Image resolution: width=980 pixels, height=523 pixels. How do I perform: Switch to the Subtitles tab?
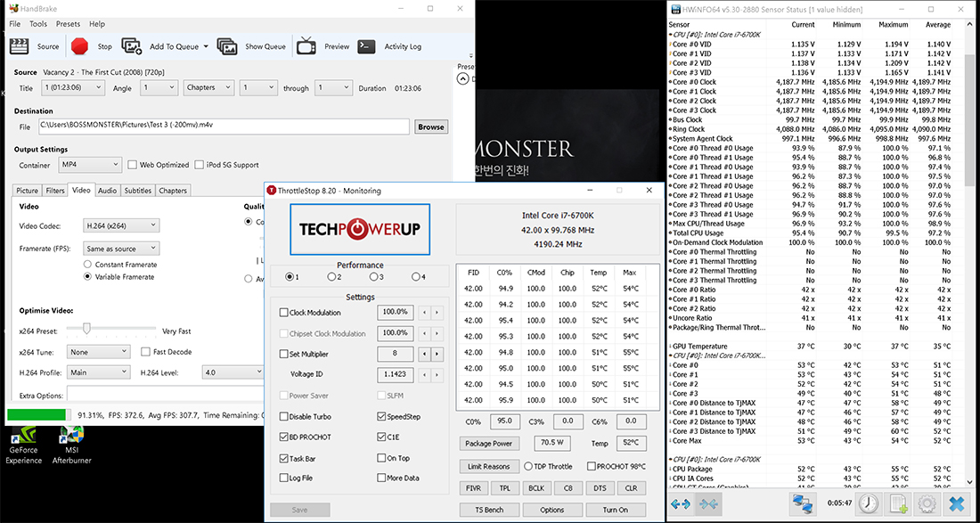tap(137, 191)
